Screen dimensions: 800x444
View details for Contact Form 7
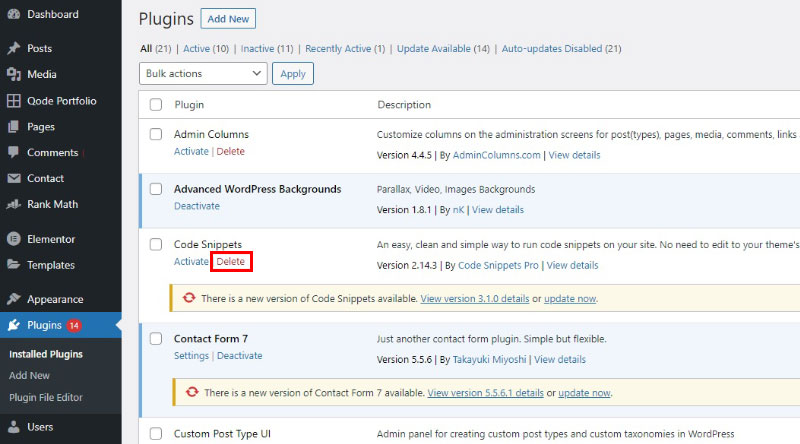tap(560, 359)
